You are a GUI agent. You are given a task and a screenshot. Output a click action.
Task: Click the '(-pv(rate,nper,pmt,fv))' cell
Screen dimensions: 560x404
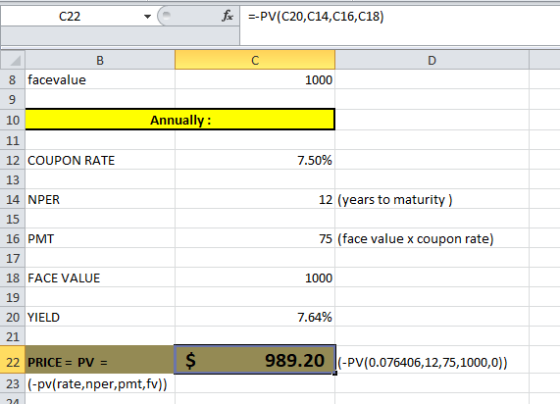tap(100, 384)
